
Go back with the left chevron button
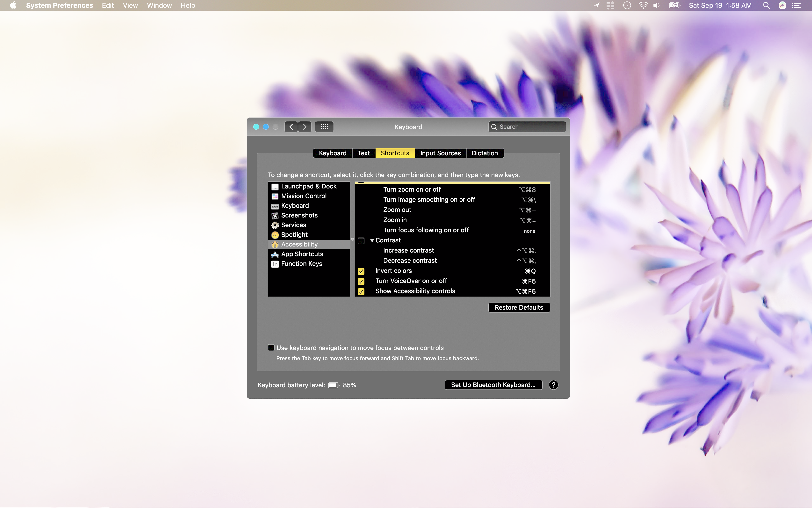click(x=291, y=127)
